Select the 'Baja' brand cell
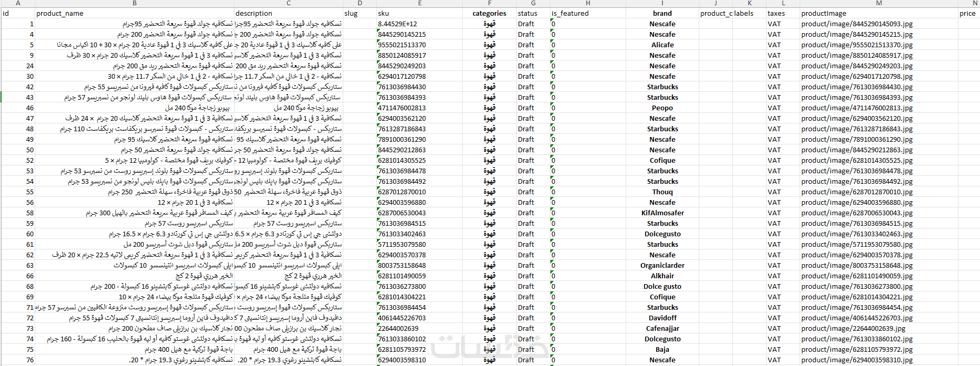The height and width of the screenshot is (366, 980). tap(662, 349)
